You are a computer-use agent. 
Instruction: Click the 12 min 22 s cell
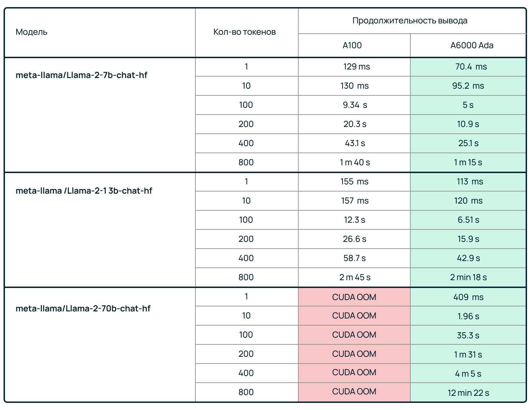468,393
